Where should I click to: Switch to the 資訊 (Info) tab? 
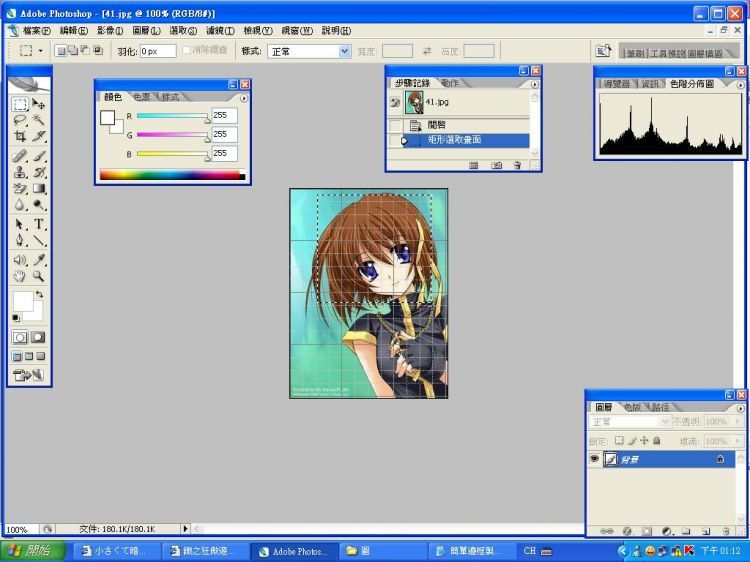pos(650,85)
